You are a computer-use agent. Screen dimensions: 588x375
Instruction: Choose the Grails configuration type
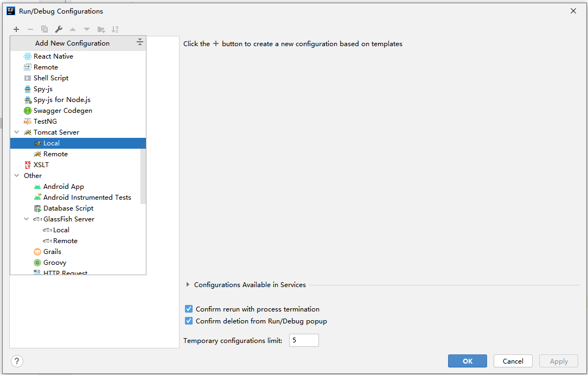click(78, 252)
